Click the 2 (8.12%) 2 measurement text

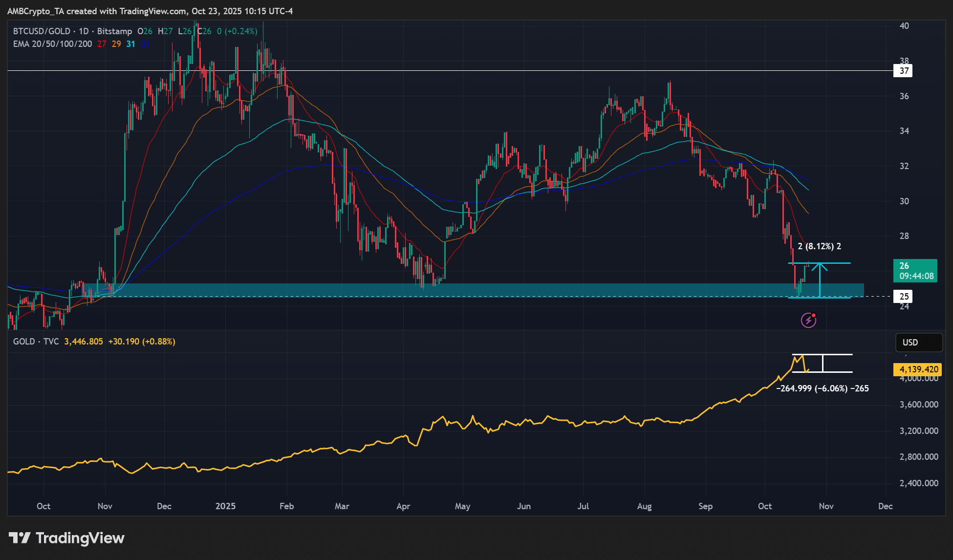pos(820,246)
